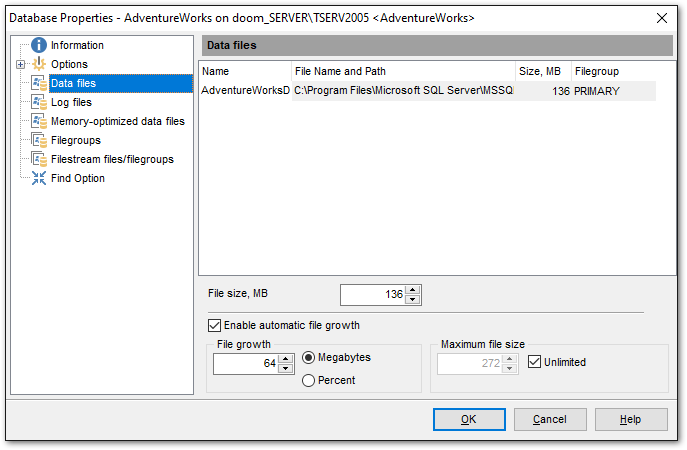Click the Find Option arrows icon
687x450 pixels.
point(39,178)
